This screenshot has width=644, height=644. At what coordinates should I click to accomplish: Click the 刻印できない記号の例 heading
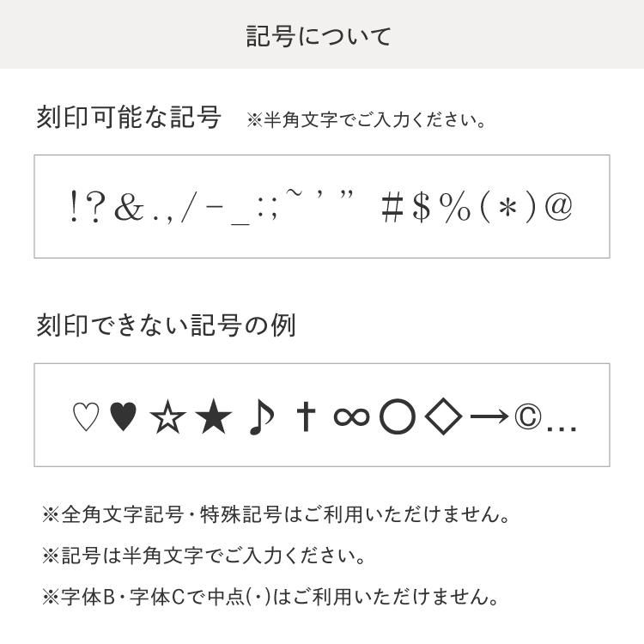pos(166,325)
